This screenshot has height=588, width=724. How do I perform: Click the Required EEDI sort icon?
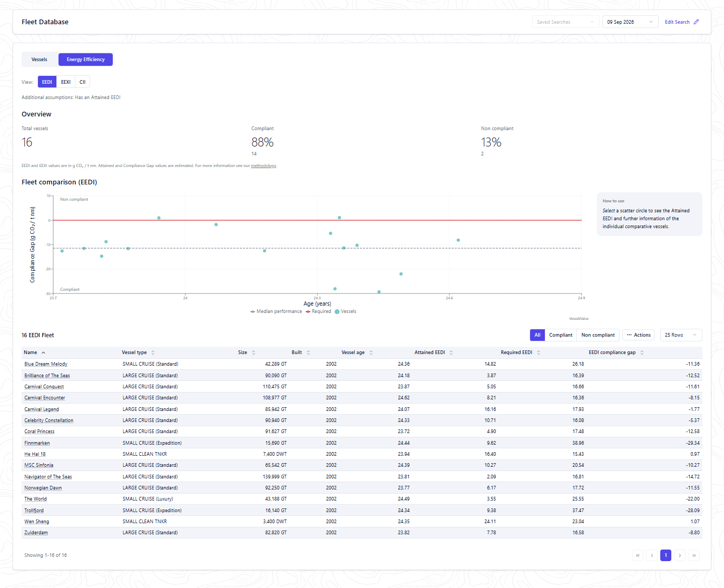pyautogui.click(x=539, y=352)
